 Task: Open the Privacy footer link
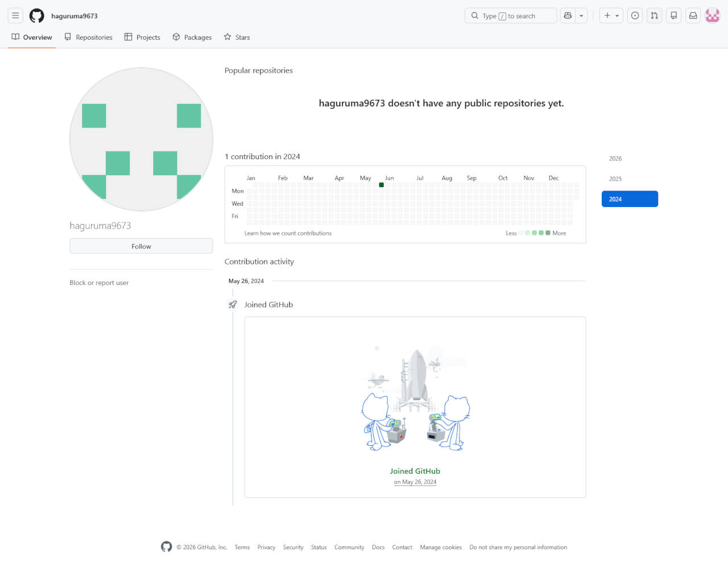point(266,548)
